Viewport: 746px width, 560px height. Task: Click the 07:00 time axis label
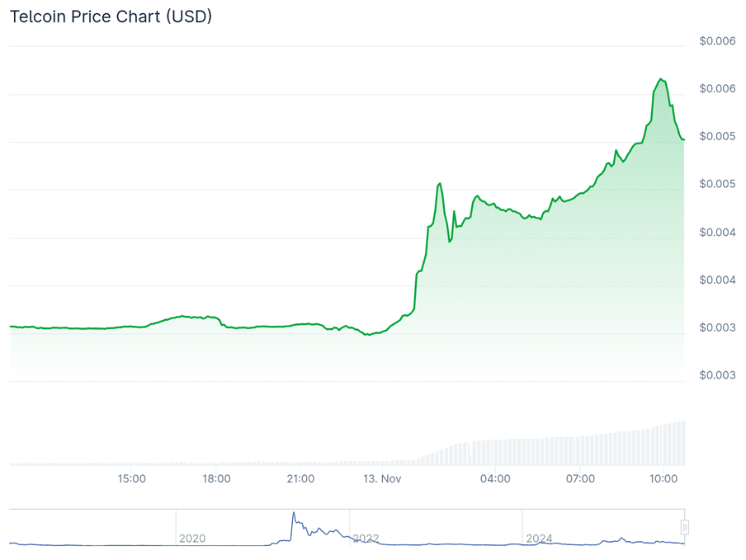580,478
